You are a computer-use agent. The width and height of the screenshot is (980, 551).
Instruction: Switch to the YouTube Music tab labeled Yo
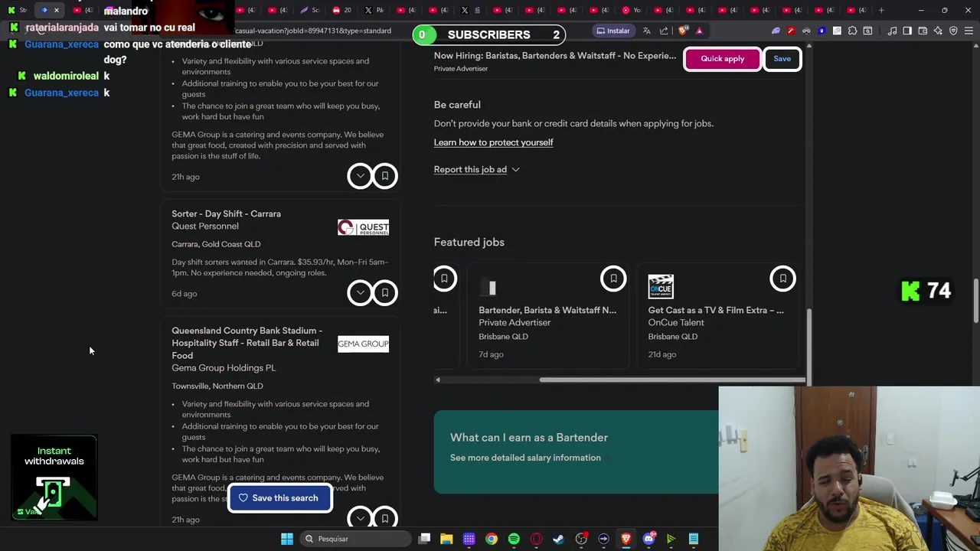(x=632, y=10)
